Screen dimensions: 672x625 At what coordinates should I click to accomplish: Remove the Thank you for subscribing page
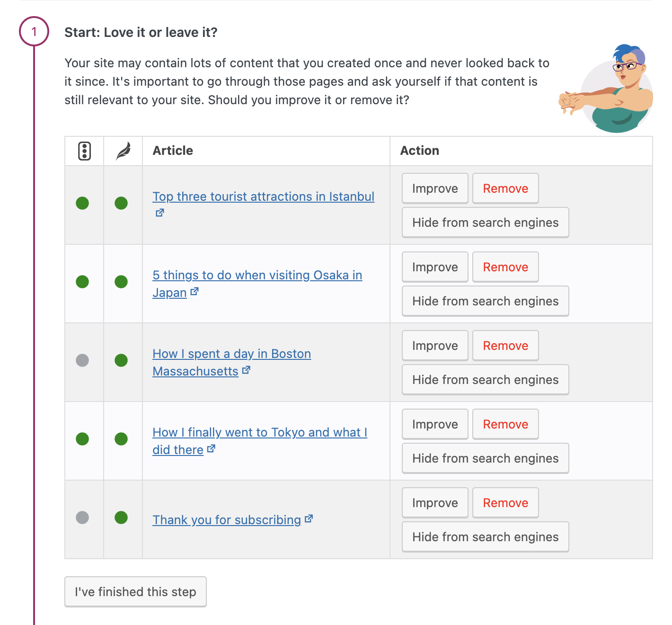tap(505, 502)
